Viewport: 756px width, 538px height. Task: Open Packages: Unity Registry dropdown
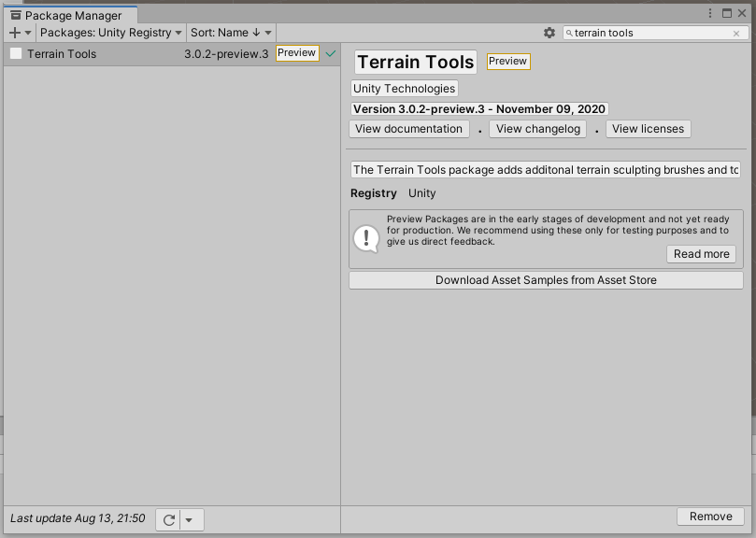[111, 33]
